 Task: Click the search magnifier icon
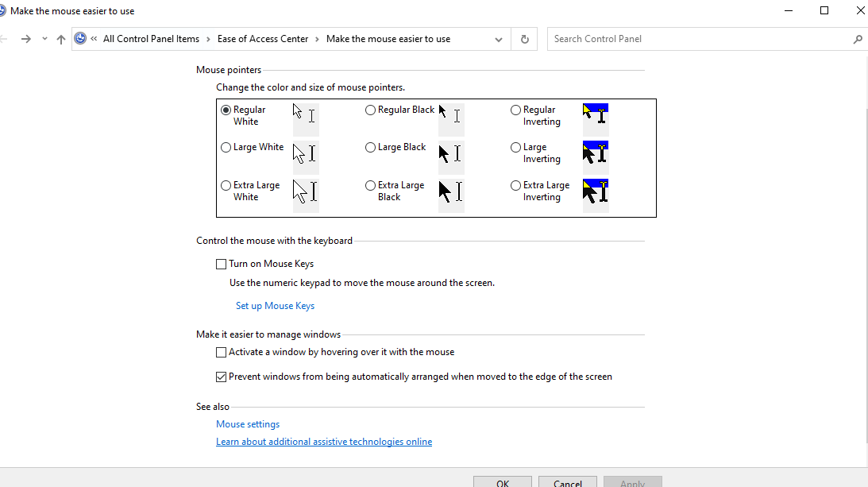[858, 39]
